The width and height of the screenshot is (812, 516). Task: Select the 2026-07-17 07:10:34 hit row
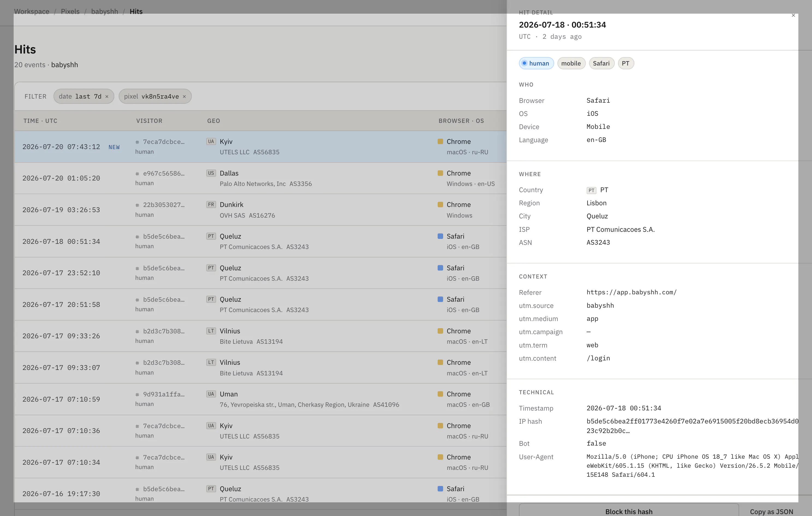(260, 462)
